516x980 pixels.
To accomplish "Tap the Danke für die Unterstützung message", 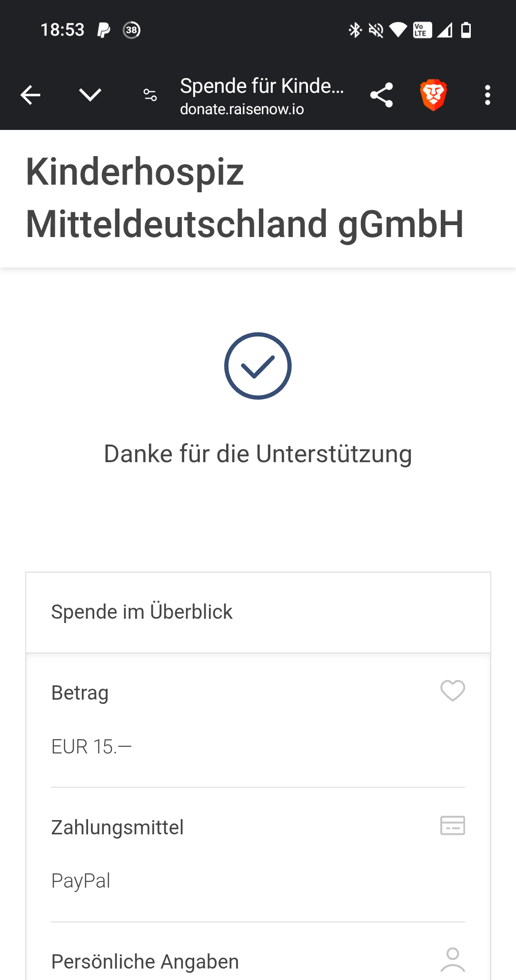I will (x=258, y=454).
